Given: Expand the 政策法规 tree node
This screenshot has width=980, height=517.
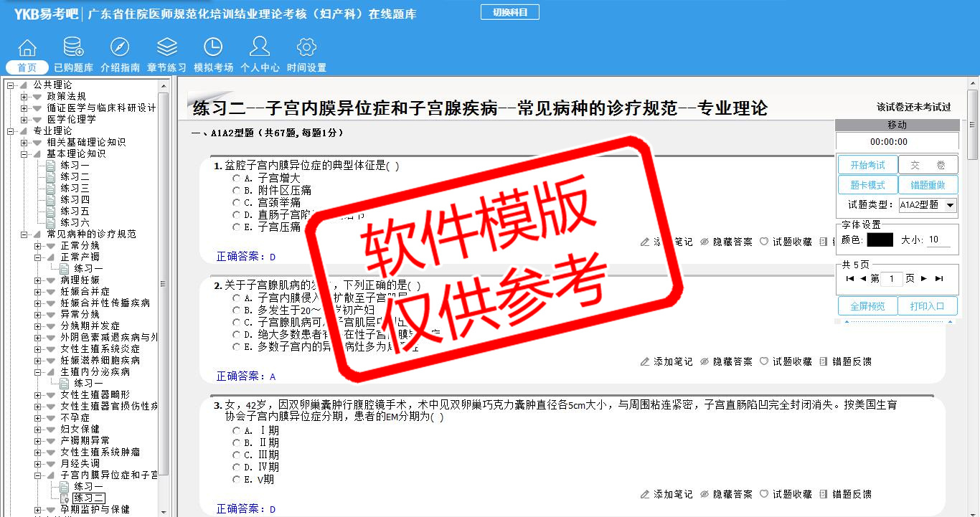Looking at the screenshot, I should (24, 97).
